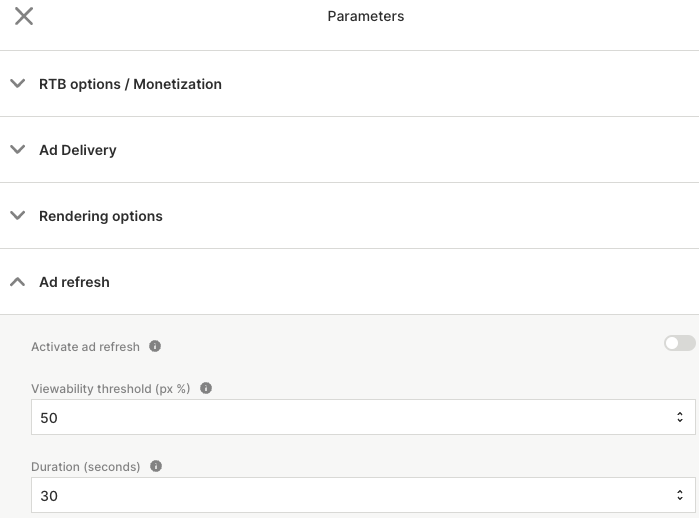Close the Parameters panel
Image resolution: width=699 pixels, height=518 pixels.
tap(24, 16)
